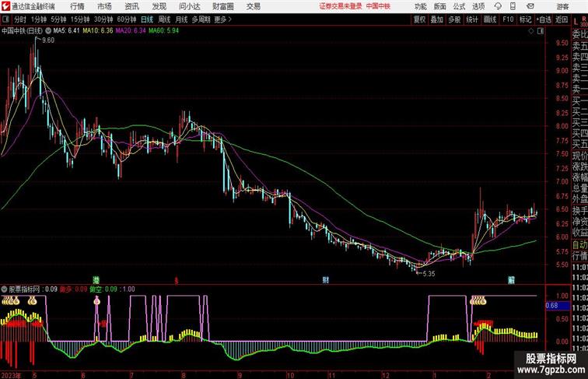Click the +自选 toolbar button
The image size is (588, 379).
click(x=544, y=19)
